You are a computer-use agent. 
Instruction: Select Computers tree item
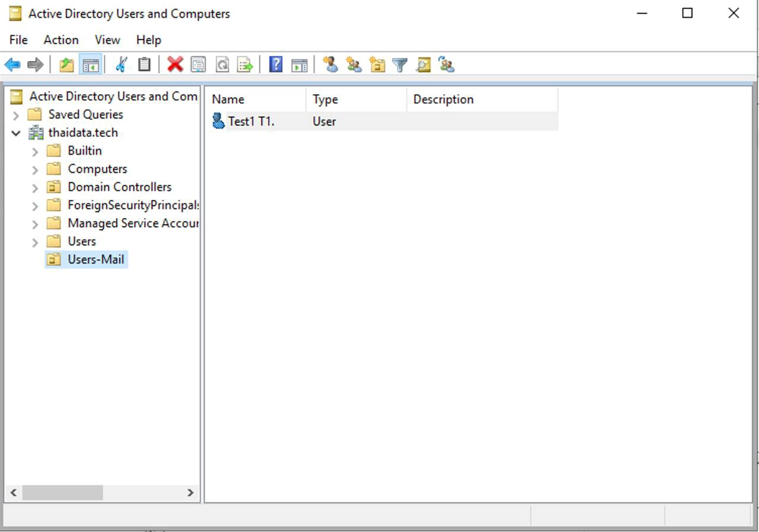[97, 169]
